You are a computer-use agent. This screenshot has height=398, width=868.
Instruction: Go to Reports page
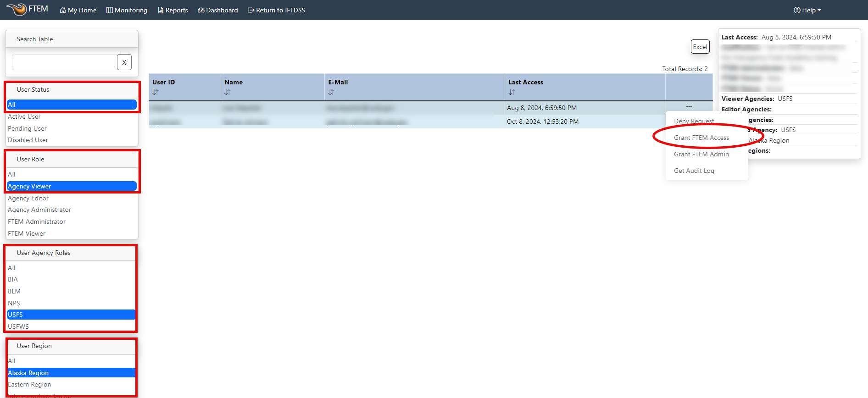[172, 10]
